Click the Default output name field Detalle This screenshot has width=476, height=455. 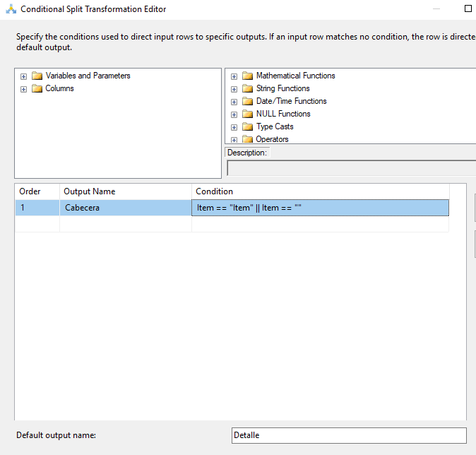[x=349, y=435]
